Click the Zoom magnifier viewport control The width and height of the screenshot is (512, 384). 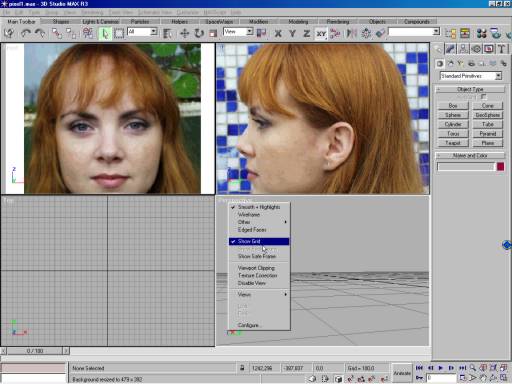473,368
